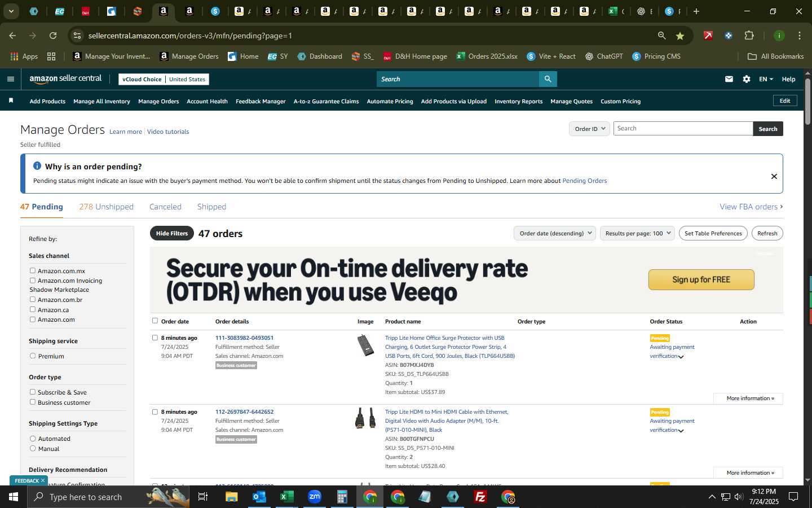This screenshot has height=508, width=812.
Task: Open a new browser tab
Action: [x=696, y=11]
